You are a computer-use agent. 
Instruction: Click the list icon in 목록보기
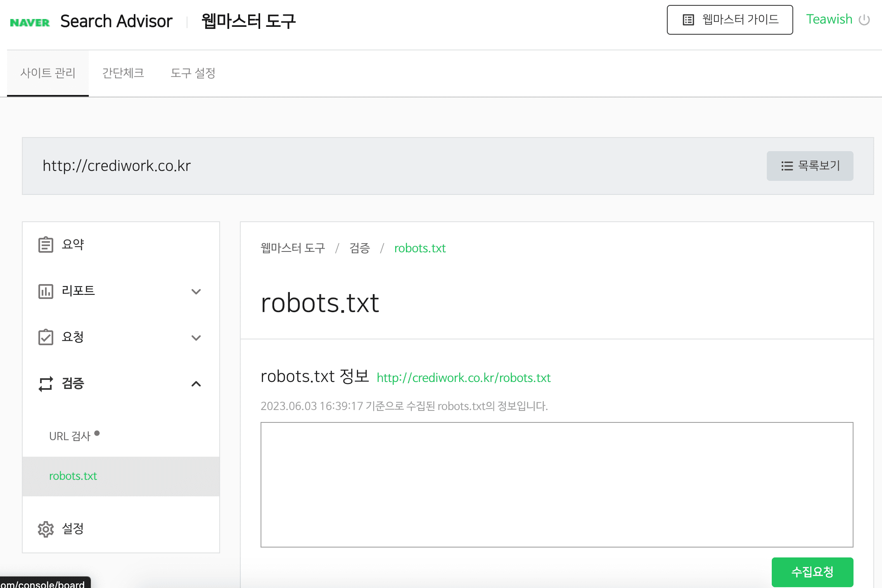tap(787, 166)
